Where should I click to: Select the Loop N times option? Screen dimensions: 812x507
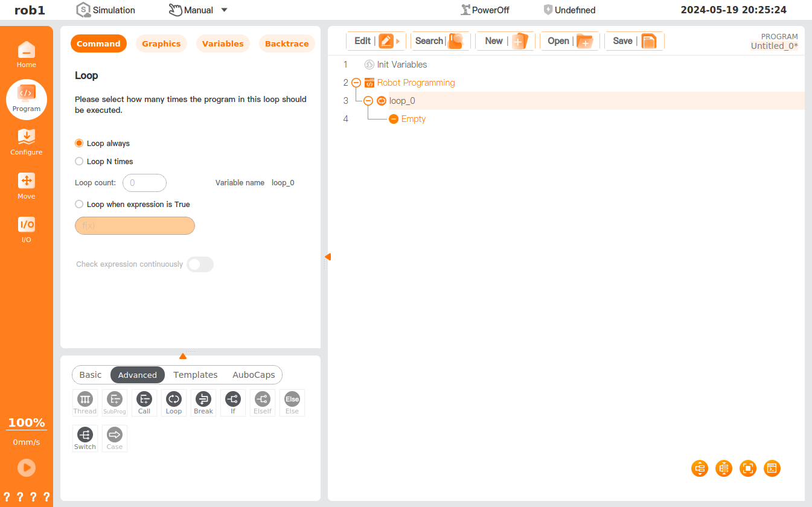(x=79, y=162)
